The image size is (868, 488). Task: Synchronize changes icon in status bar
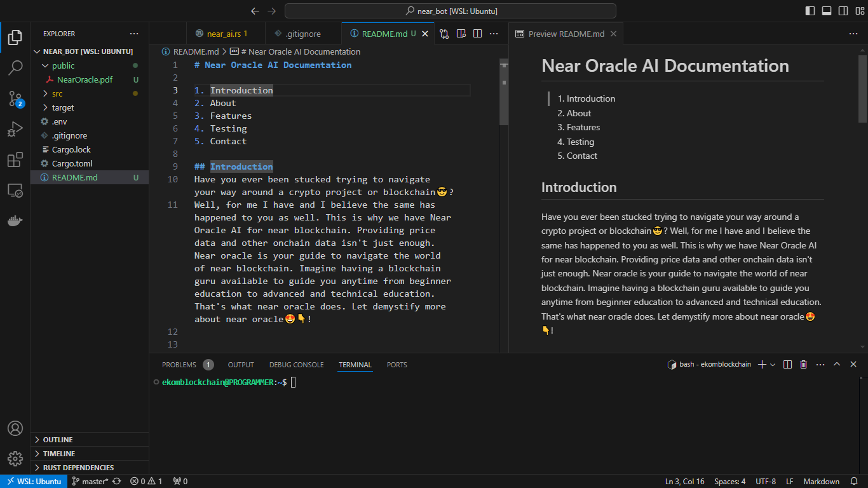pos(117,481)
